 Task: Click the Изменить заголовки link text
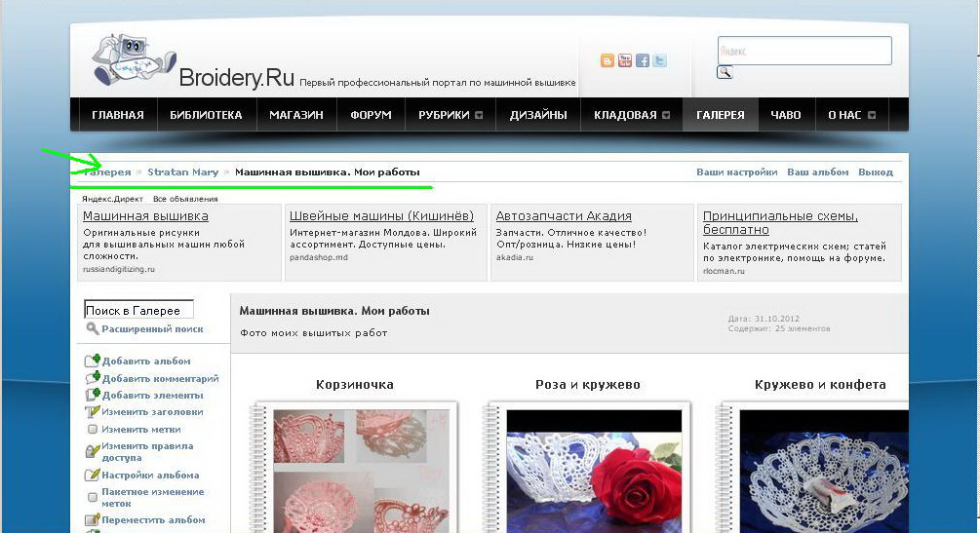152,412
